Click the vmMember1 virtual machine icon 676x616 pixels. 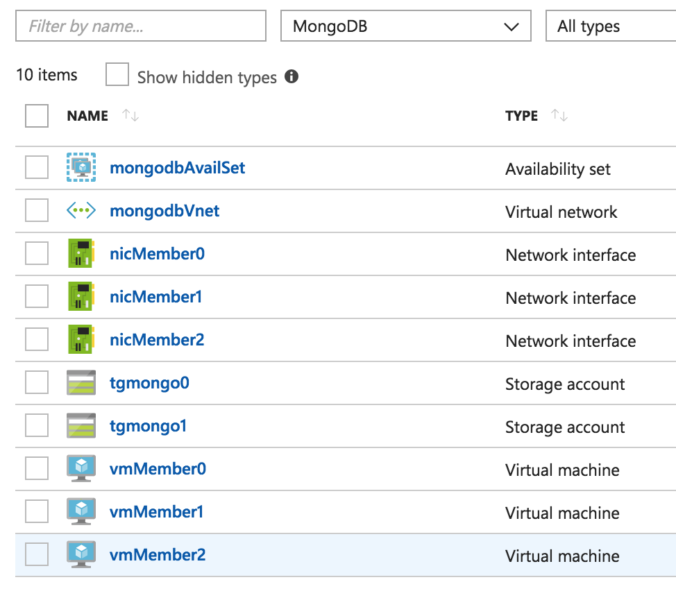81,511
